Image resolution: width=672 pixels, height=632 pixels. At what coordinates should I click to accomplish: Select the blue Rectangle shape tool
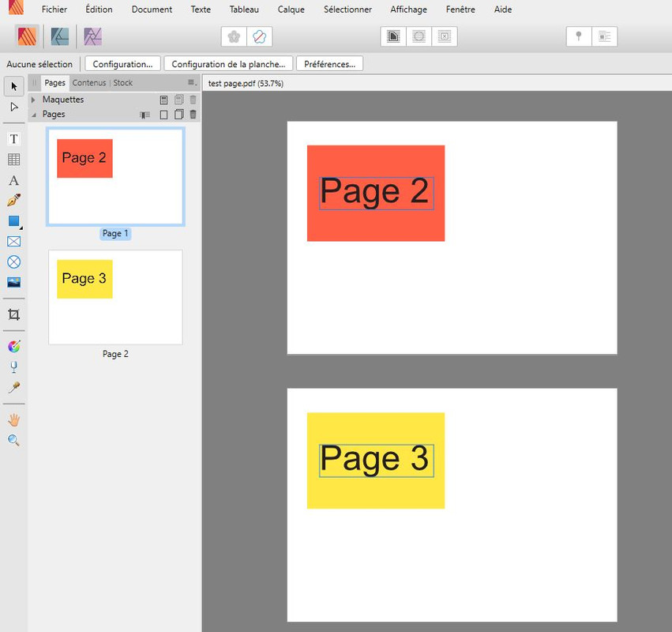tap(13, 221)
